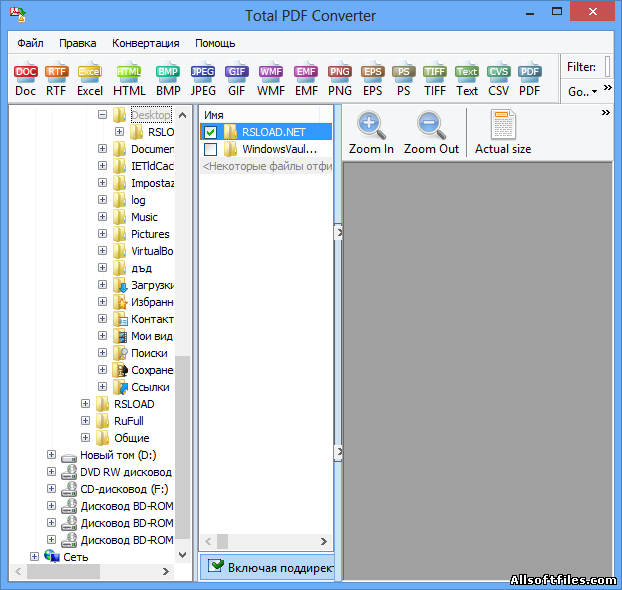Click tree scrollbar down arrow
The width and height of the screenshot is (622, 590).
(x=182, y=555)
